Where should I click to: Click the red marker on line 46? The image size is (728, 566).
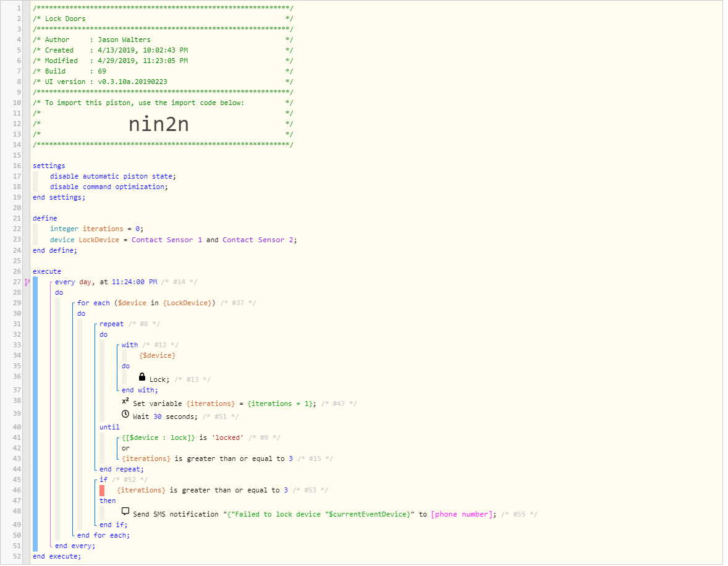click(102, 491)
